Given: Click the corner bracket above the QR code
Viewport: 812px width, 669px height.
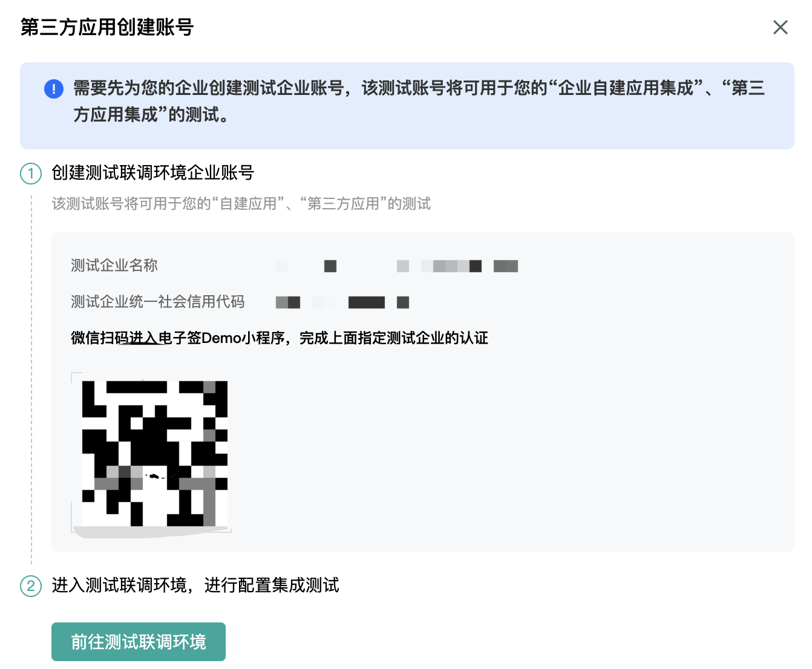Looking at the screenshot, I should point(76,377).
